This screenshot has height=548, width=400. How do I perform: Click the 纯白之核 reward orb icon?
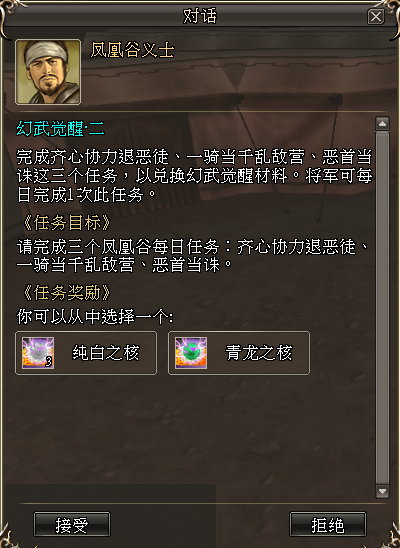click(38, 353)
